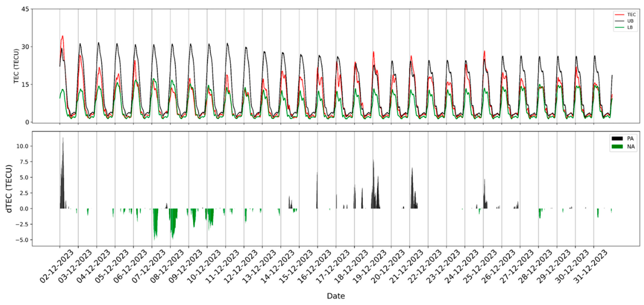Click the '06-12-2023' date label
Screen dimensions: 644x305
pyautogui.click(x=130, y=267)
